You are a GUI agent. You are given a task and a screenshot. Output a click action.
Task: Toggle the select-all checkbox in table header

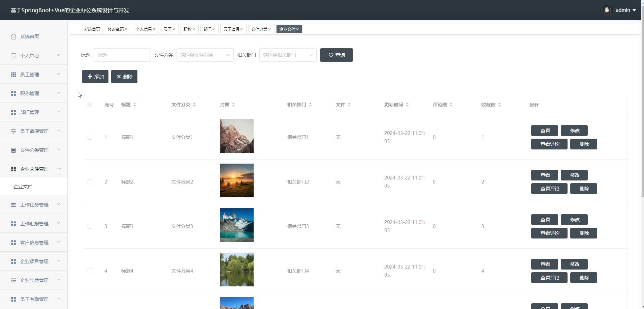click(90, 105)
